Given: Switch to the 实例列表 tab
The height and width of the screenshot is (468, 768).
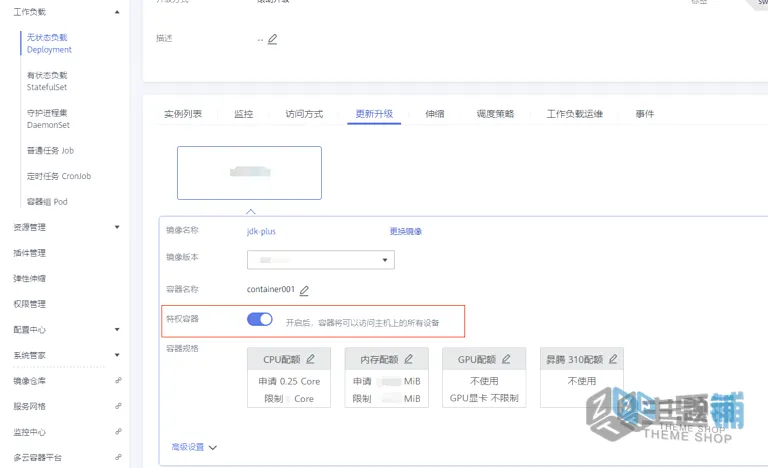Looking at the screenshot, I should (x=183, y=114).
